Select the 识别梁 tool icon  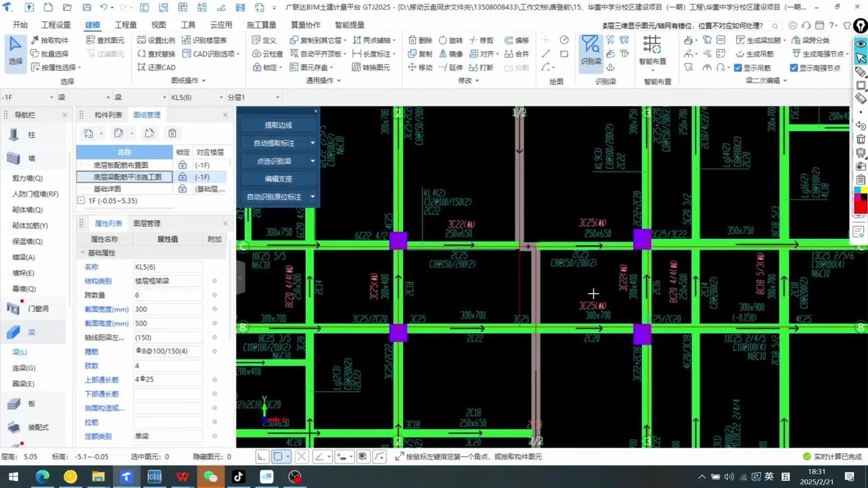(591, 48)
